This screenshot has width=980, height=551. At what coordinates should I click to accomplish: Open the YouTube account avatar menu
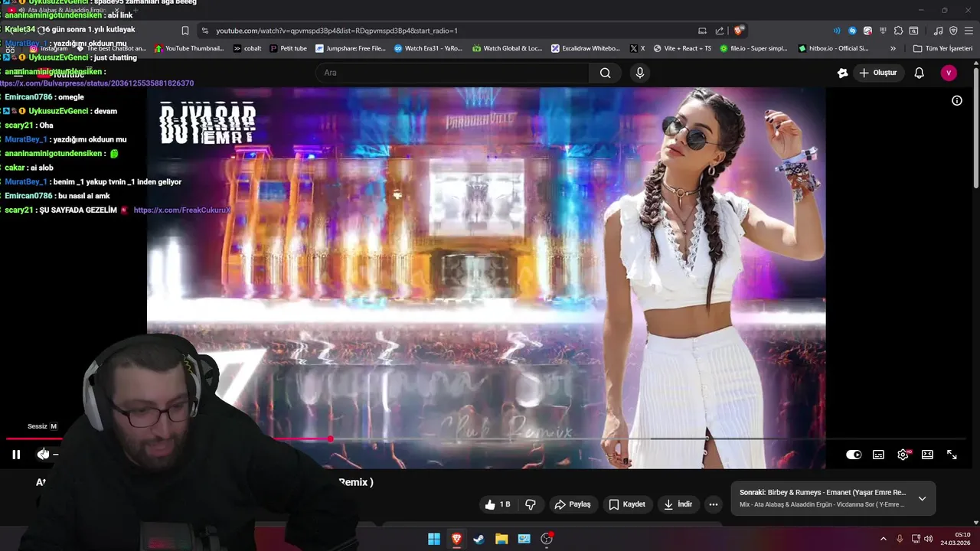(949, 73)
